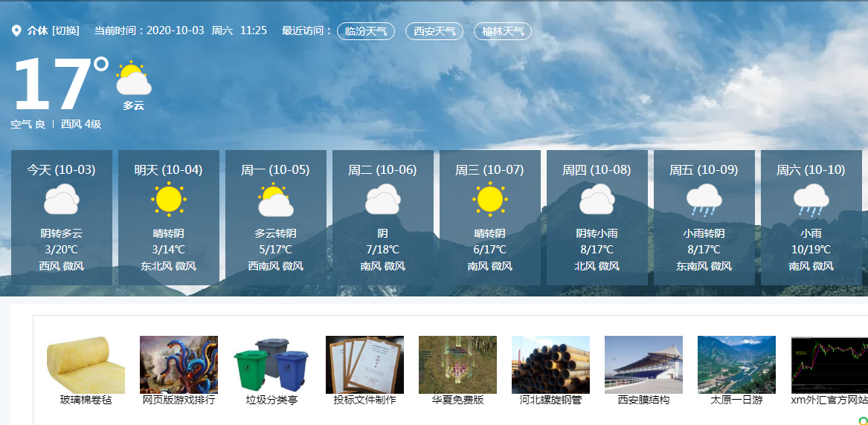Click the 7/18℃ temperature range

tap(382, 250)
